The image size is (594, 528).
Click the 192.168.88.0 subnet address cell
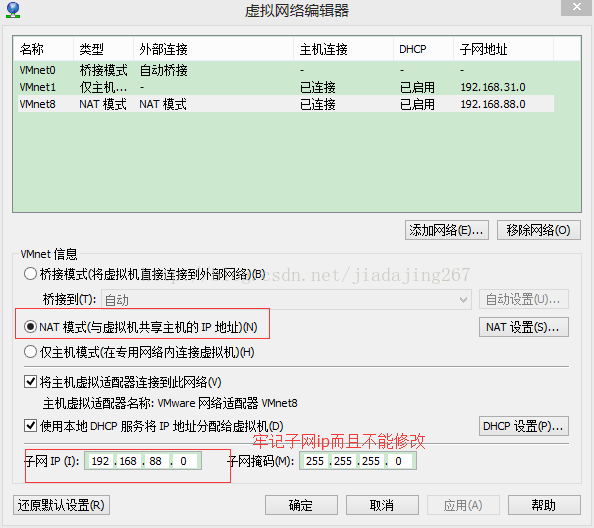493,104
